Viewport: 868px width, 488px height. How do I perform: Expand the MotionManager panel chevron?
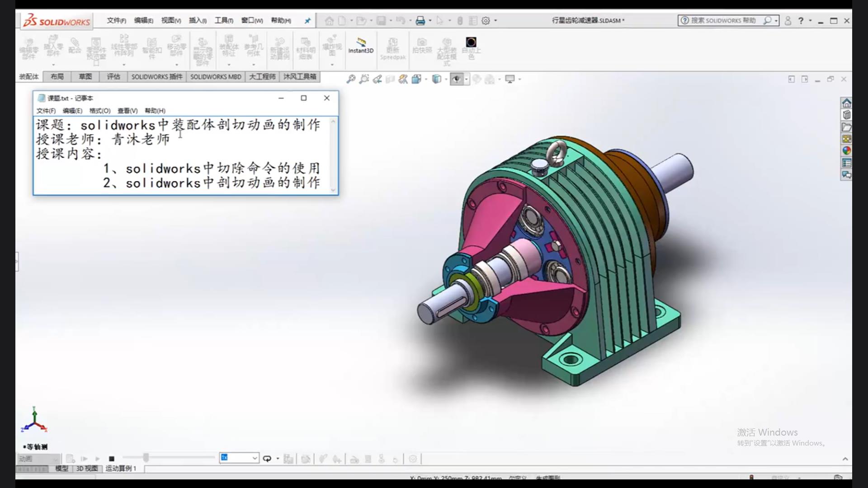pos(845,459)
